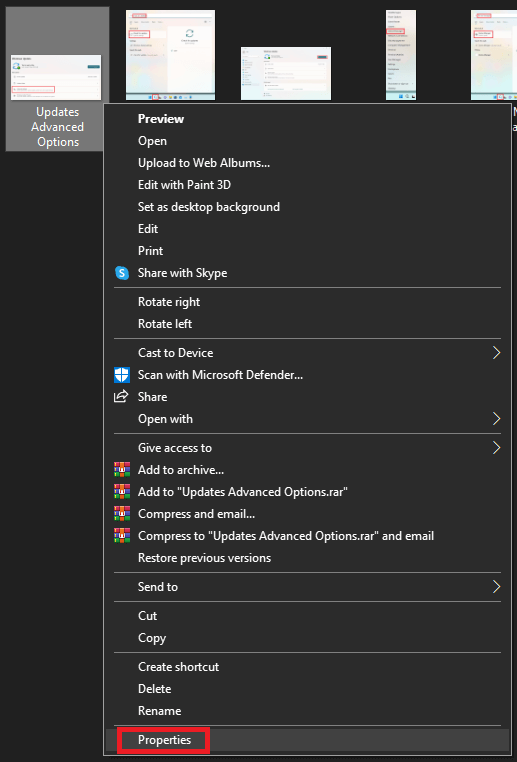Image resolution: width=517 pixels, height=762 pixels.
Task: Expand the Send to submenu arrow
Action: click(496, 587)
